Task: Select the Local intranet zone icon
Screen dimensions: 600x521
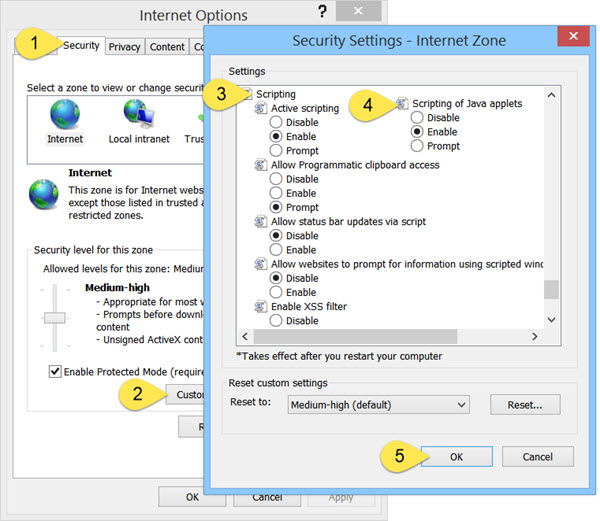Action: 139,114
